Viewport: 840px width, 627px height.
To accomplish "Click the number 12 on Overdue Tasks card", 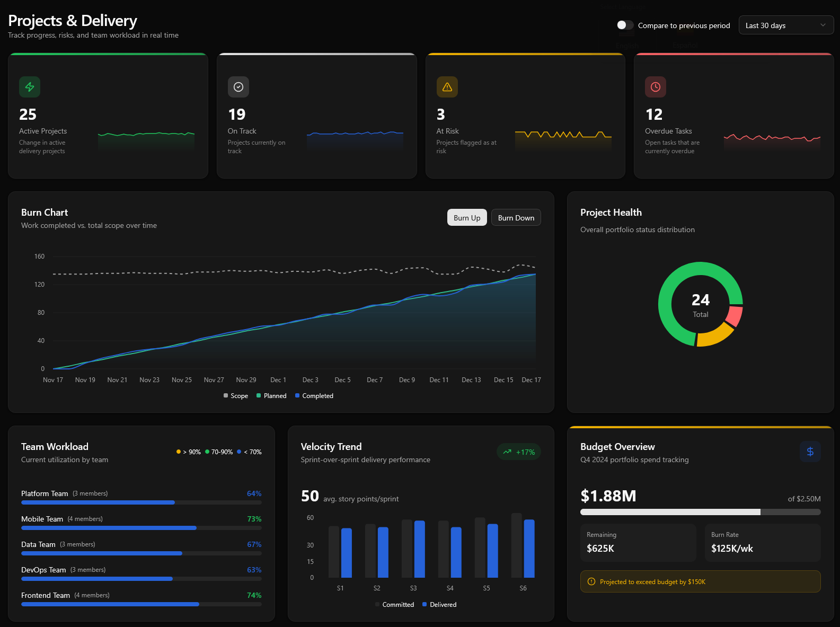I will tap(654, 114).
